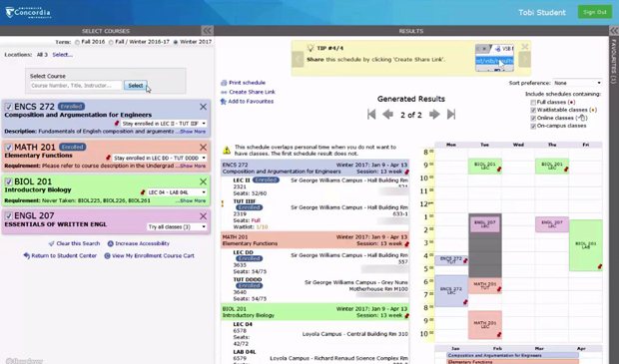Click the Clear this Search link
The image size is (619, 364).
pos(78,243)
